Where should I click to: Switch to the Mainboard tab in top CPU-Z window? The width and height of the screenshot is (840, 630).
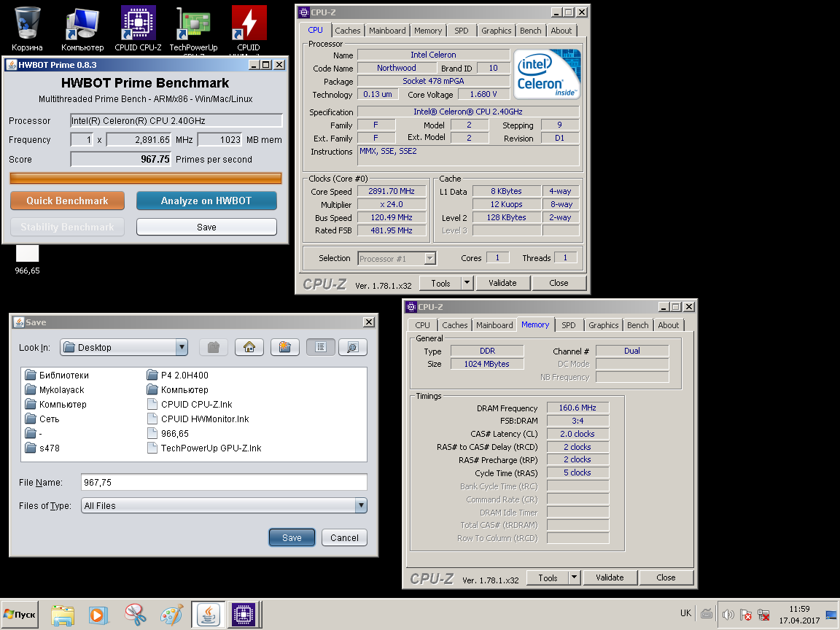(387, 31)
